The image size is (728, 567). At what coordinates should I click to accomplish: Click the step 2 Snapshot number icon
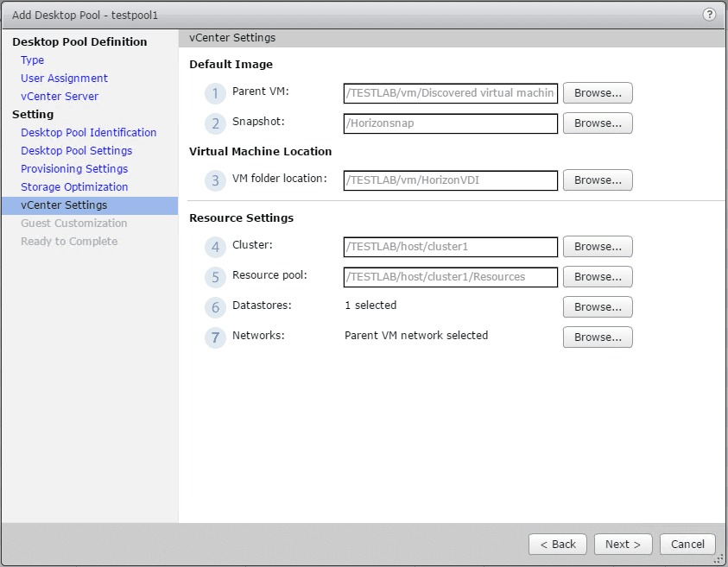point(215,123)
